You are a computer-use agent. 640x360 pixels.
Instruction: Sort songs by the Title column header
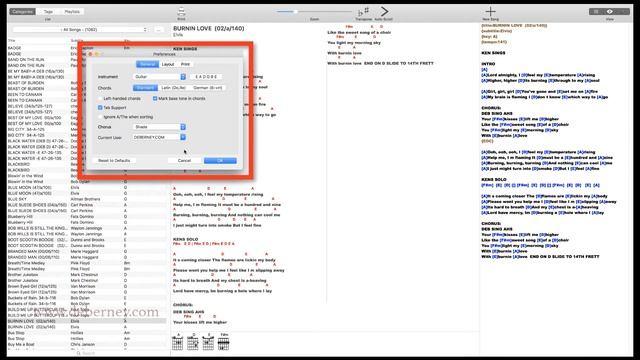[12, 41]
